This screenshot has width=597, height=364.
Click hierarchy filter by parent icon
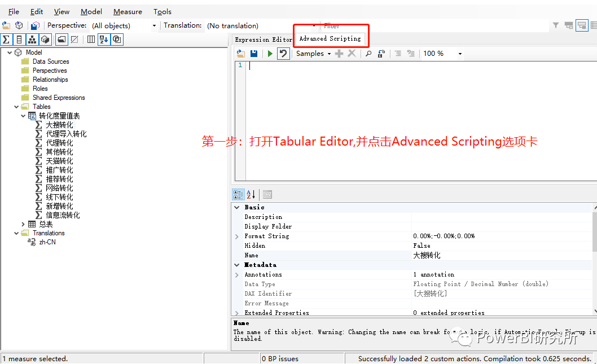pyautogui.click(x=569, y=25)
